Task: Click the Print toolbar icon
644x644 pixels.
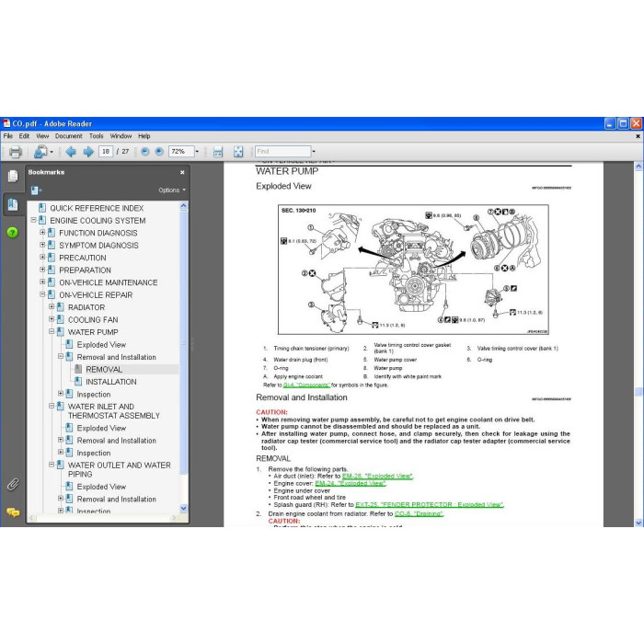Action: pyautogui.click(x=16, y=152)
